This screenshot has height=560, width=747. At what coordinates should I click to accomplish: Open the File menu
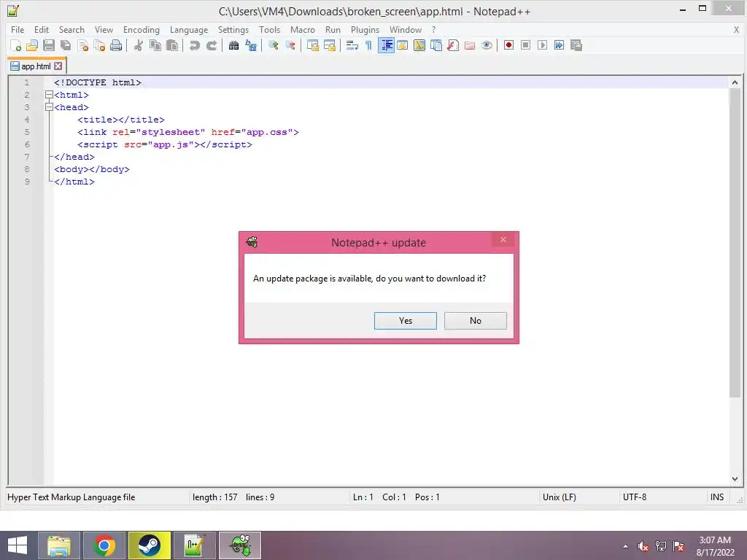pyautogui.click(x=18, y=29)
